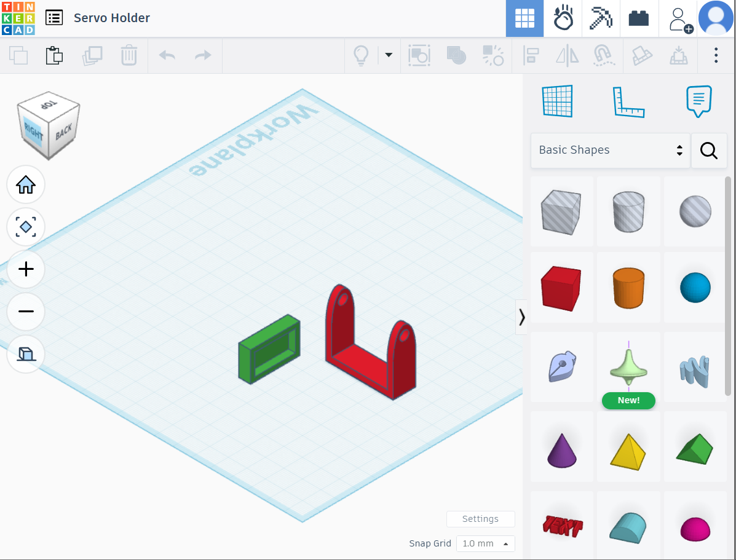Image resolution: width=736 pixels, height=560 pixels.
Task: Pick the green Roof shape
Action: click(695, 447)
